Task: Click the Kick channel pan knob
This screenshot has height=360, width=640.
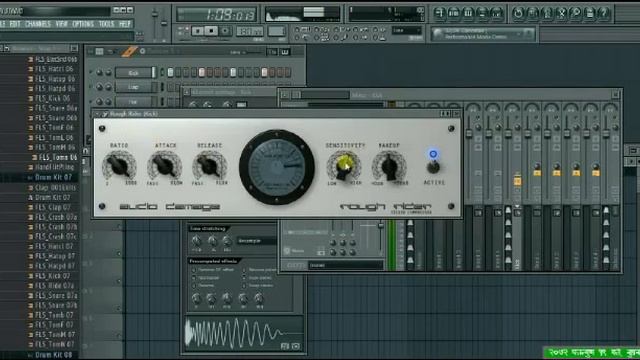Action: point(99,73)
